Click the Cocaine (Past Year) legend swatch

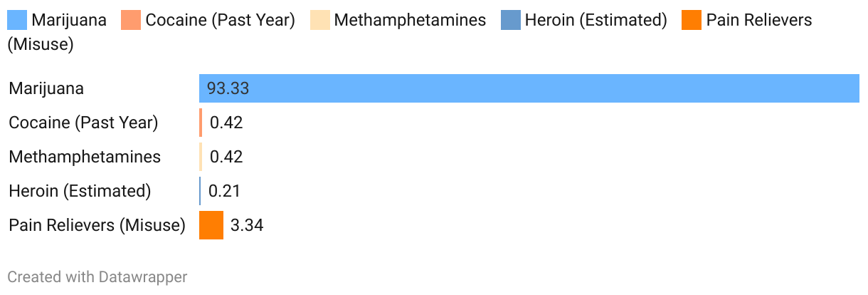[x=131, y=20]
